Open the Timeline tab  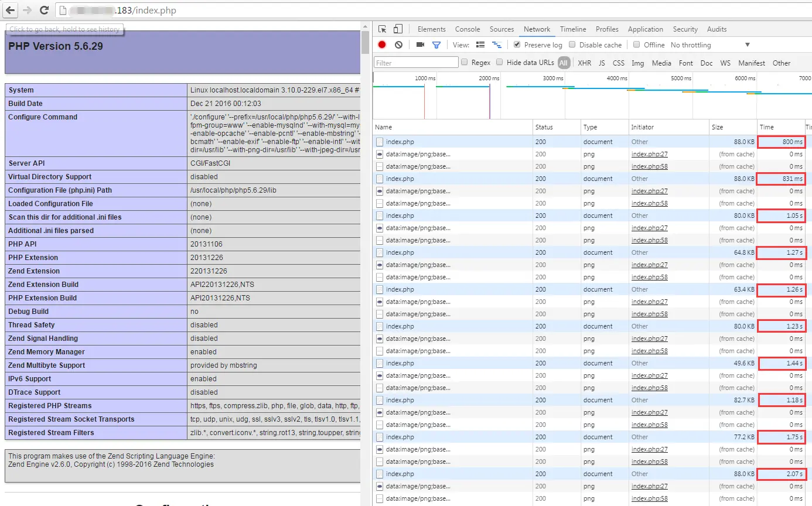tap(573, 29)
